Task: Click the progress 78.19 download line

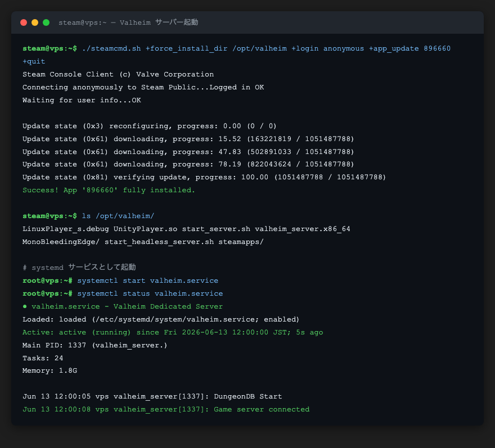Action: tap(188, 164)
